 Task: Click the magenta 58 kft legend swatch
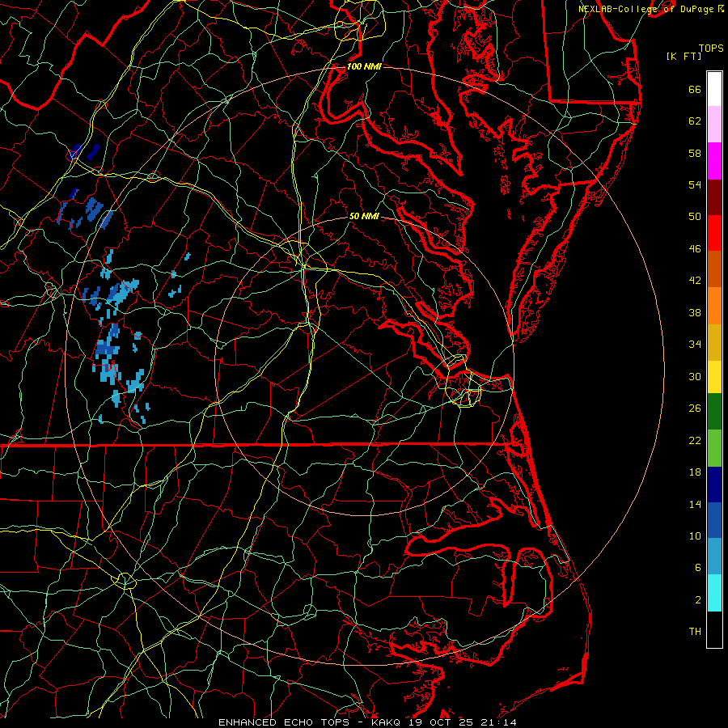click(714, 161)
